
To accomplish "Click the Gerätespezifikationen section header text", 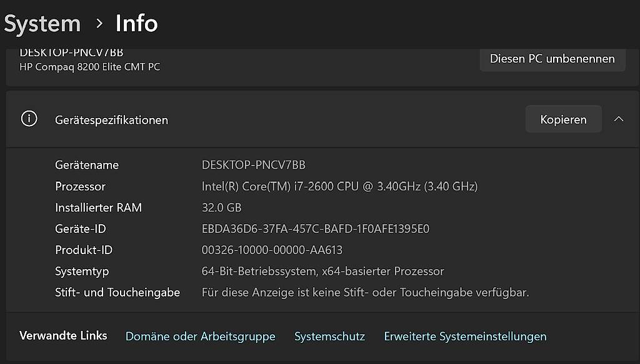I will (111, 121).
